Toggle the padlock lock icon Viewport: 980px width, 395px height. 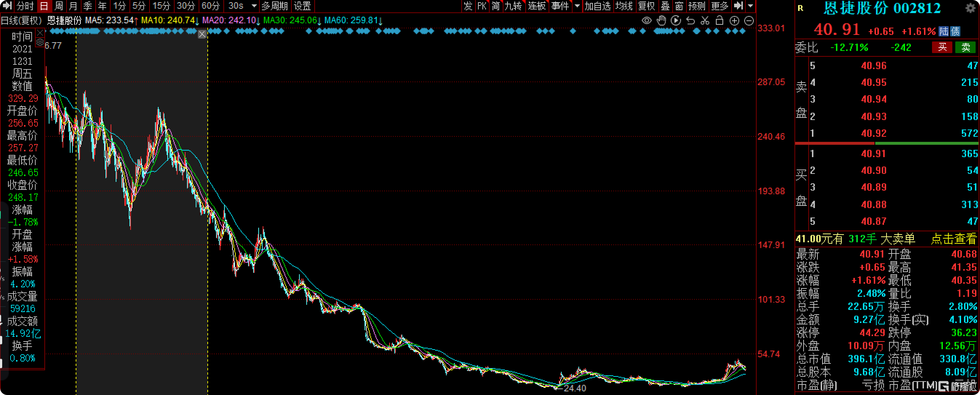point(720,20)
